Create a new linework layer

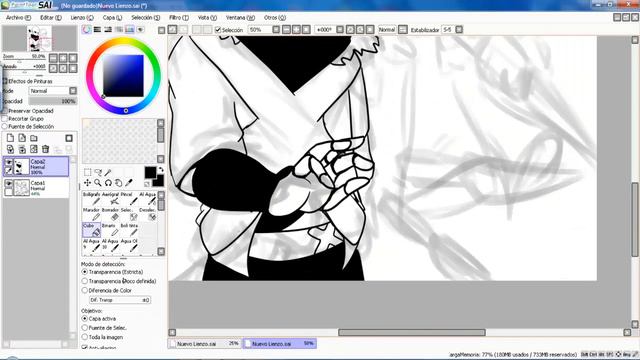click(x=22, y=138)
